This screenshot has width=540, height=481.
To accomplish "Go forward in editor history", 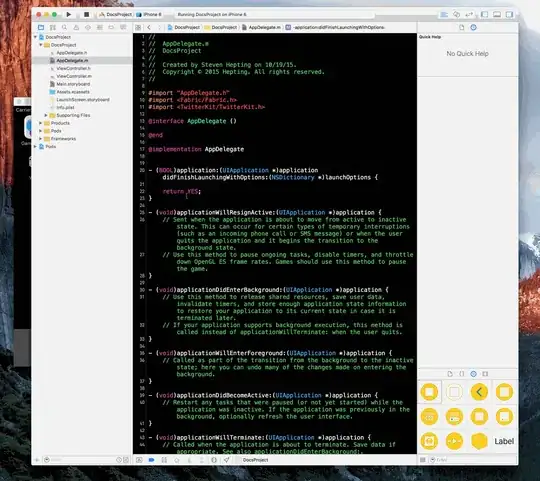I will coord(159,27).
